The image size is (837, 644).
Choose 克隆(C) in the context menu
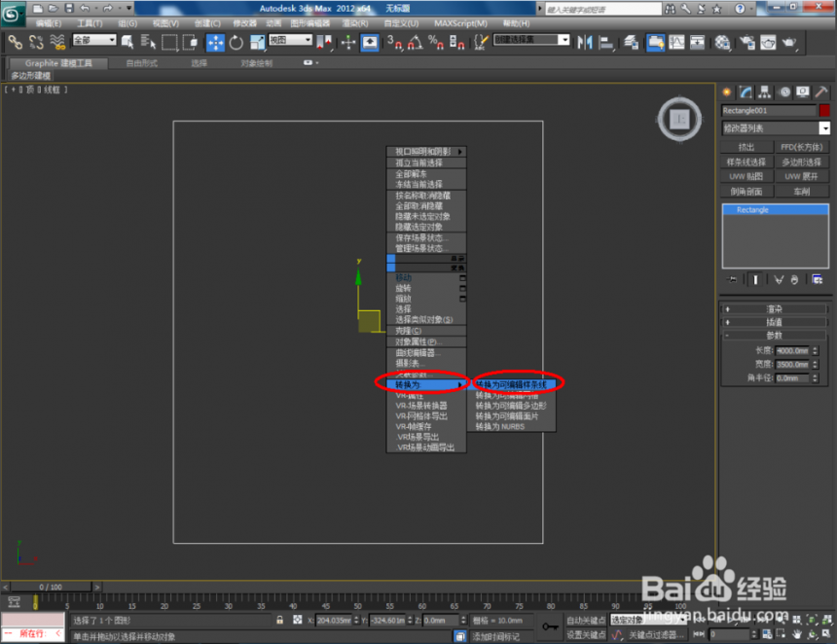(426, 331)
